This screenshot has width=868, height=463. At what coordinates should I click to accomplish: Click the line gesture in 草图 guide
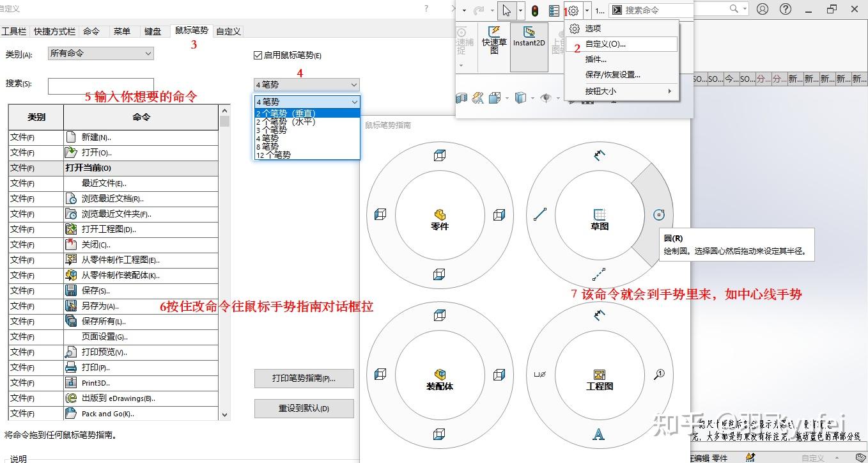click(x=539, y=215)
